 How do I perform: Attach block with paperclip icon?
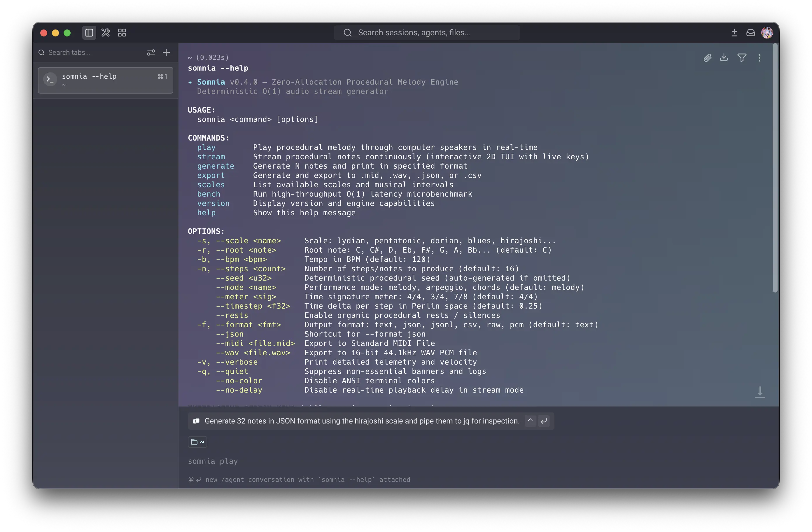click(x=707, y=58)
